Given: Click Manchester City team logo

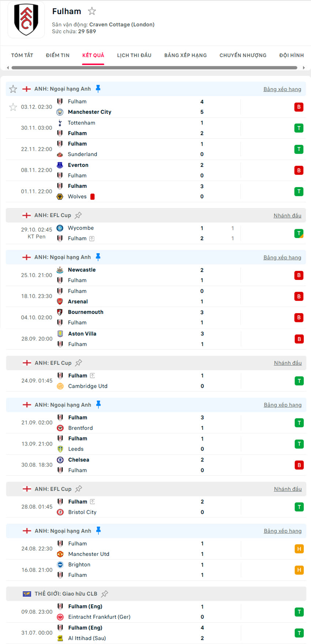Looking at the screenshot, I should [60, 112].
